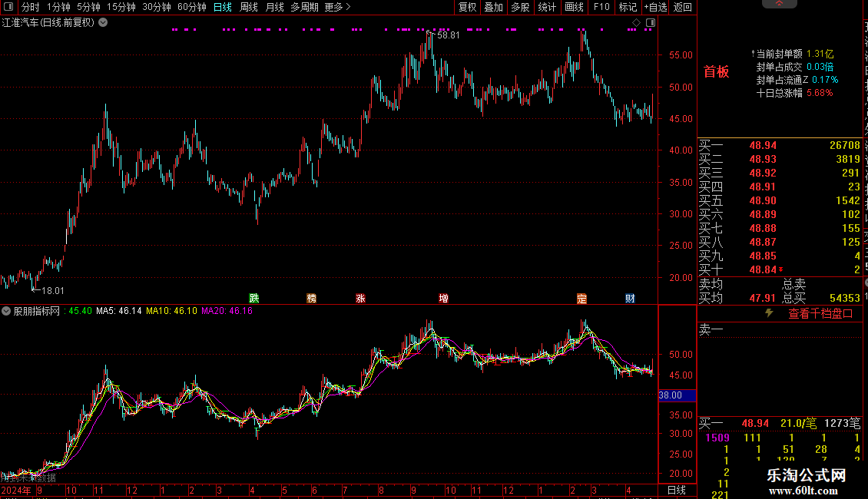Click the 标记 mark button
Image resolution: width=868 pixels, height=499 pixels.
point(628,7)
